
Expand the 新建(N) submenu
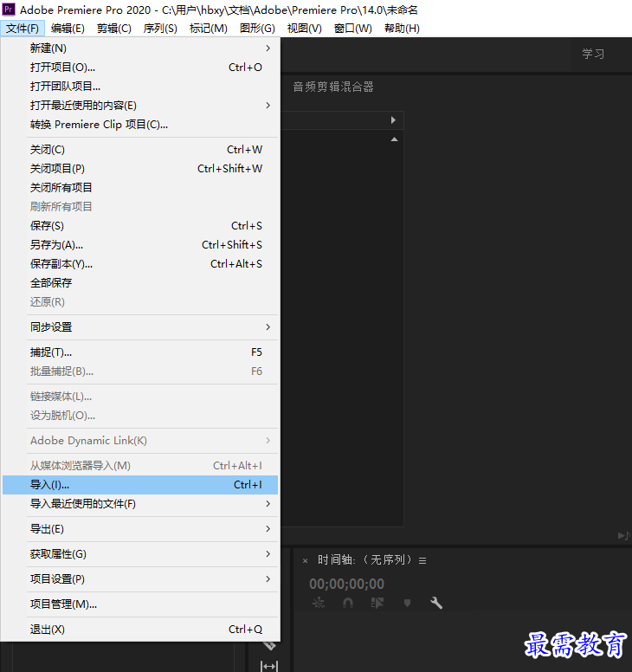point(140,48)
